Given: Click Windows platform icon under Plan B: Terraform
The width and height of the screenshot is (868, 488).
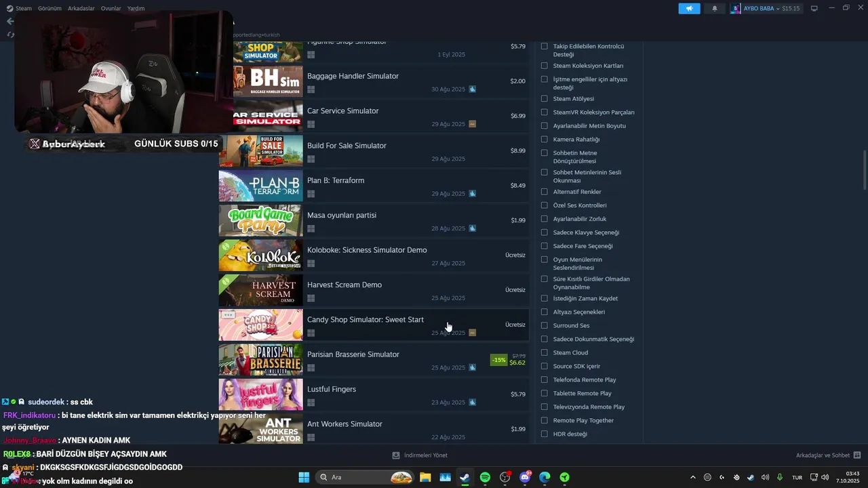Looking at the screenshot, I should 311,194.
